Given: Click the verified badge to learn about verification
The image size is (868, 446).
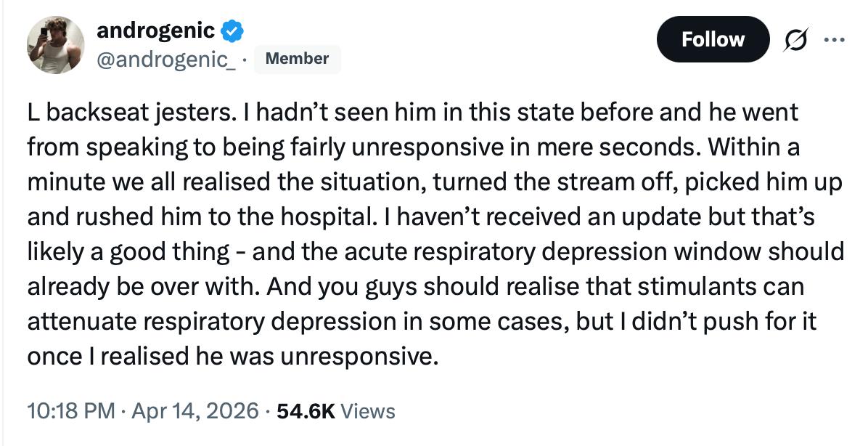Looking at the screenshot, I should 230,31.
